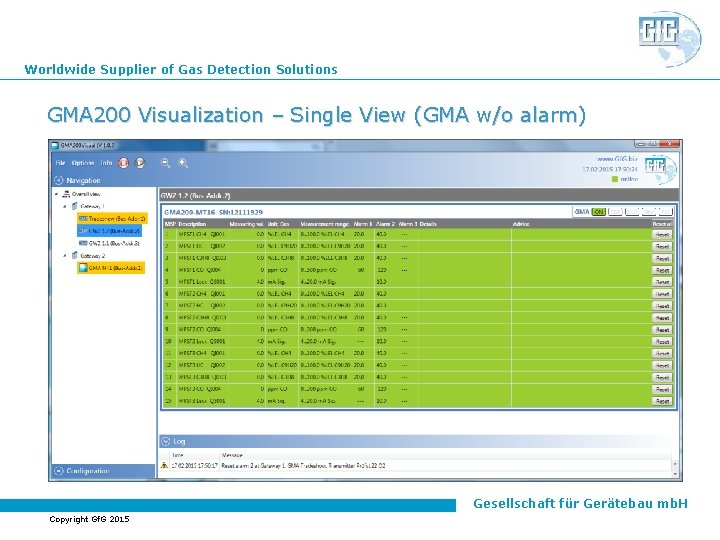Click the warning icon in log entry
This screenshot has height=540, width=720.
[x=164, y=465]
